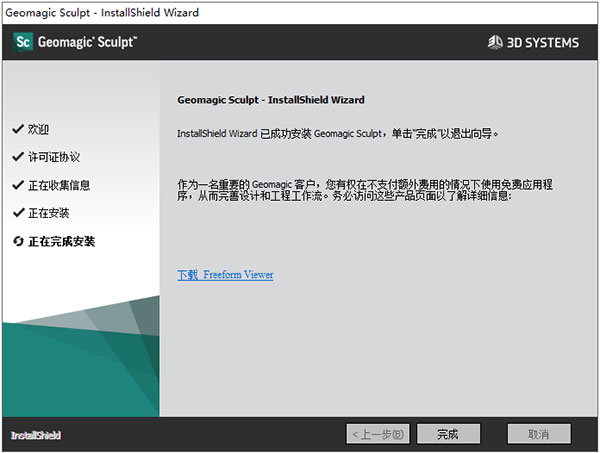Image resolution: width=600 pixels, height=453 pixels.
Task: Click the progress icon beside 正在完成安装
Action: [17, 242]
